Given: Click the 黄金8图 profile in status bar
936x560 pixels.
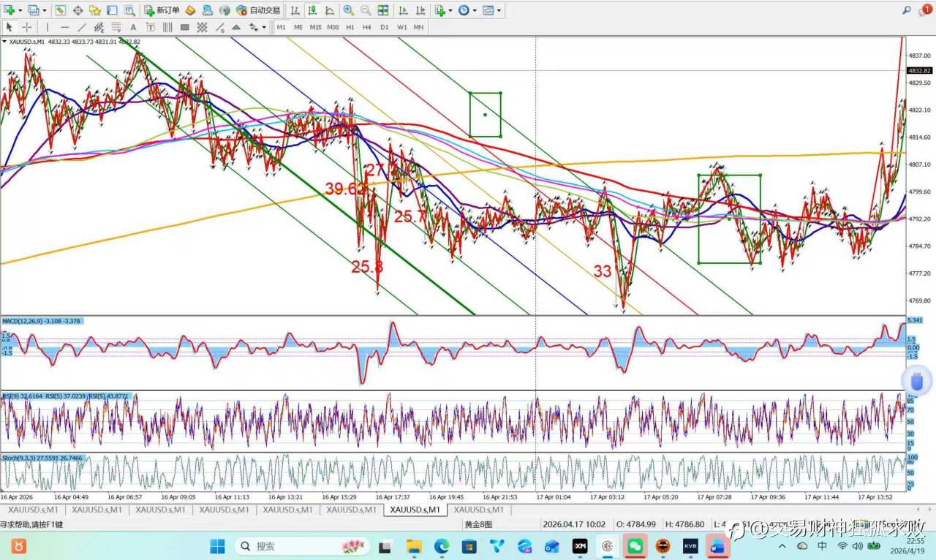Looking at the screenshot, I should point(478,524).
